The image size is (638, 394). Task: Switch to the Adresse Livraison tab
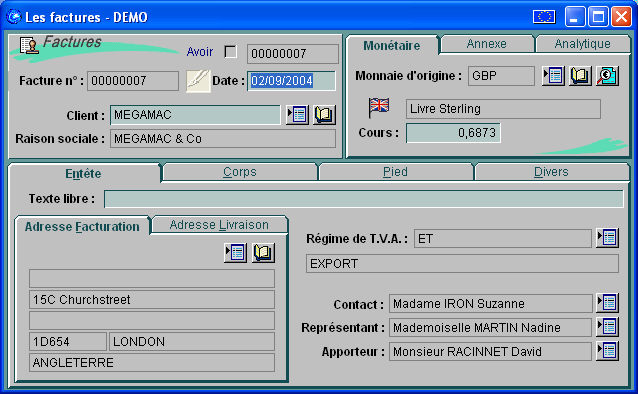coord(219,225)
